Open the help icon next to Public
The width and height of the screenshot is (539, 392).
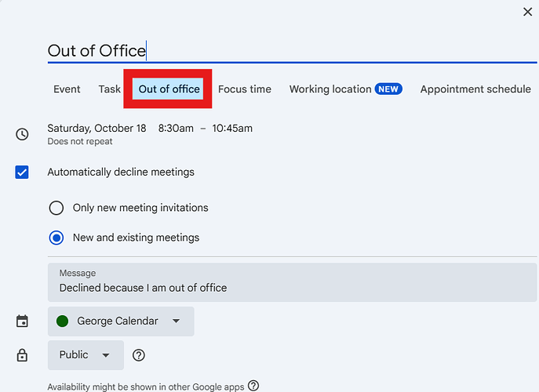click(x=139, y=355)
